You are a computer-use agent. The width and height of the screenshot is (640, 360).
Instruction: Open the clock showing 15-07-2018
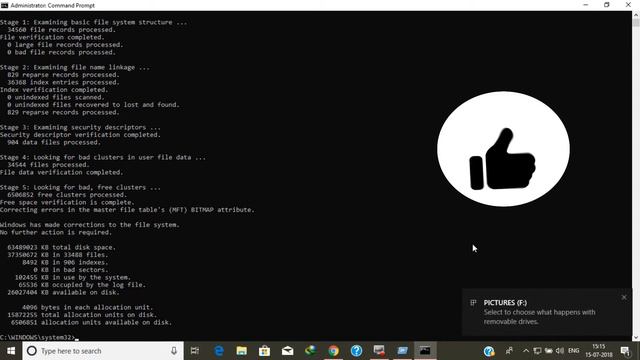(599, 351)
